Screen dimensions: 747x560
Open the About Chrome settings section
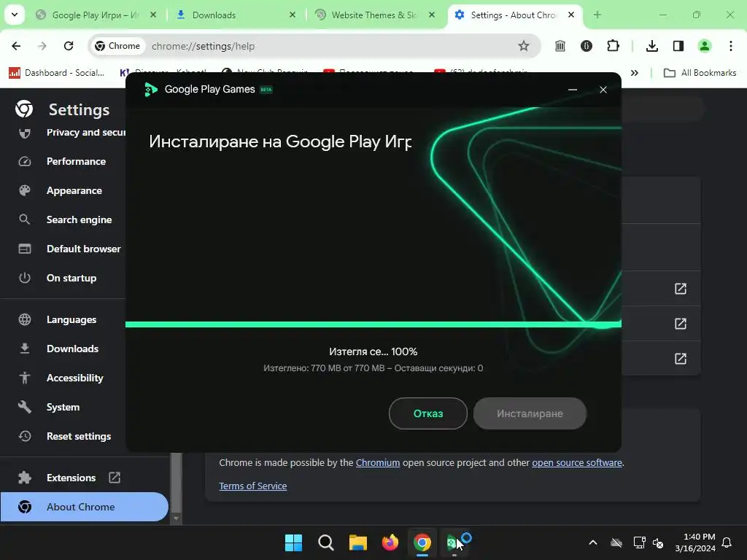[85, 507]
